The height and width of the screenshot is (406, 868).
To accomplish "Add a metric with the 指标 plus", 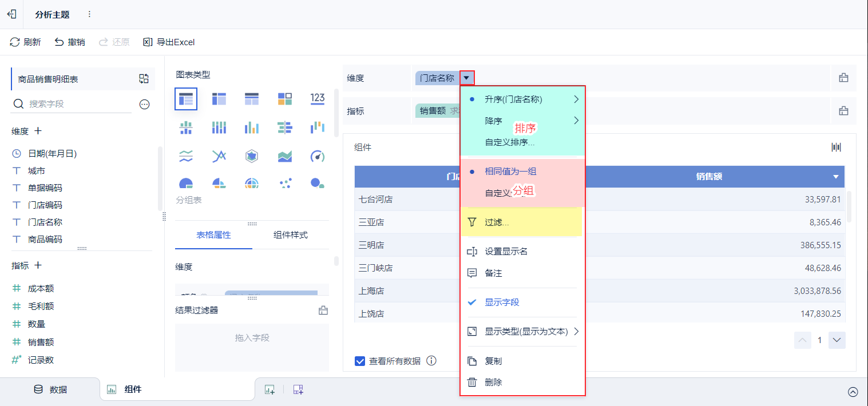I will pos(38,265).
